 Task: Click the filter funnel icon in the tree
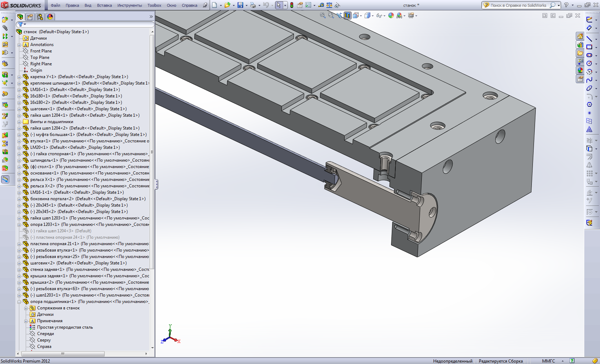click(x=21, y=24)
